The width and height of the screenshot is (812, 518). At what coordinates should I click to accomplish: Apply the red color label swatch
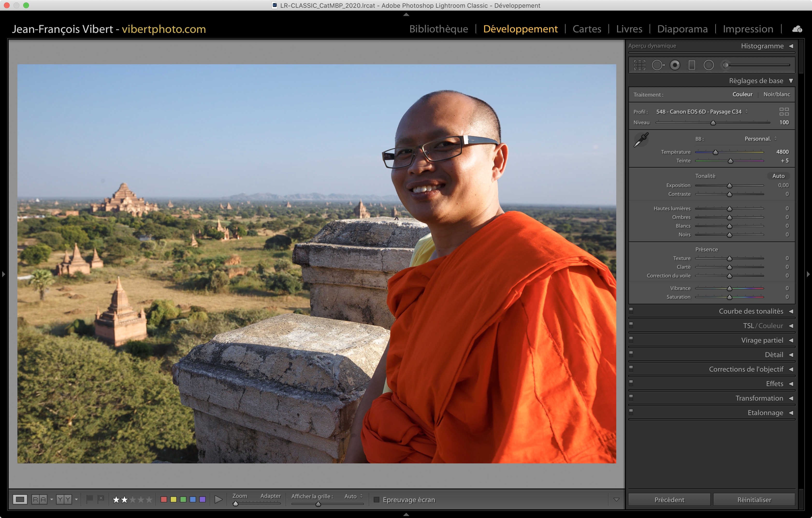click(x=164, y=499)
